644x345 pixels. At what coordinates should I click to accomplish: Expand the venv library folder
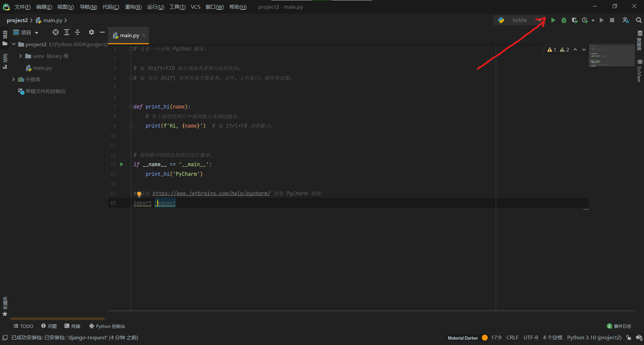(20, 56)
